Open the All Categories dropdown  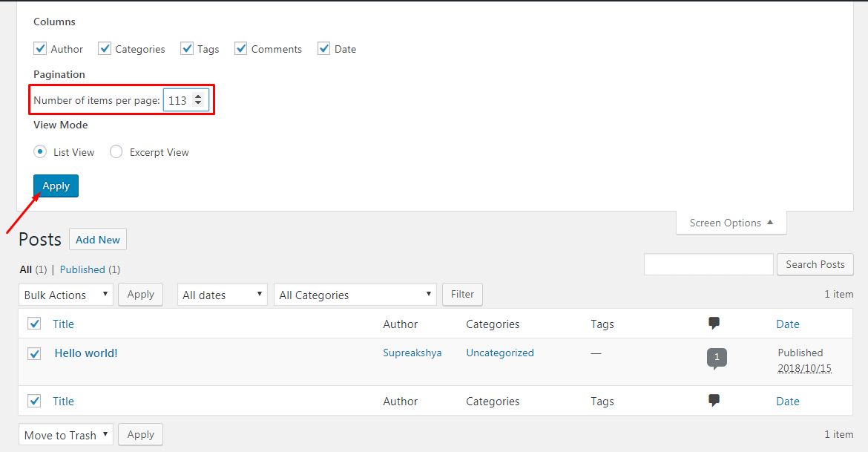tap(355, 295)
